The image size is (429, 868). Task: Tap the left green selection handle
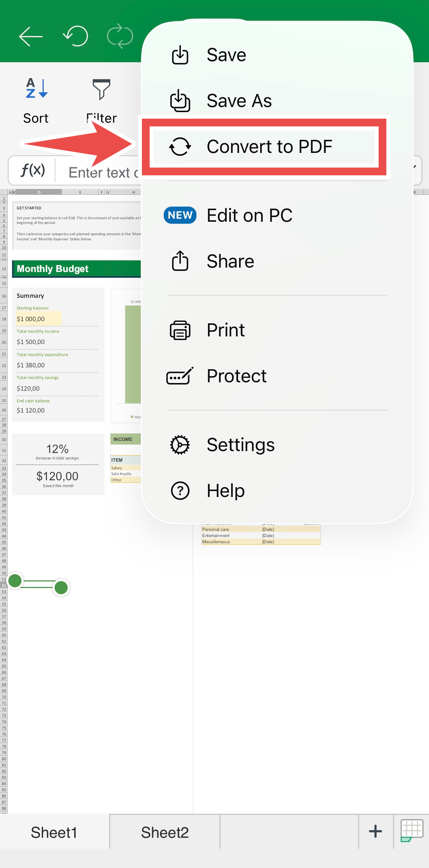coord(15,580)
